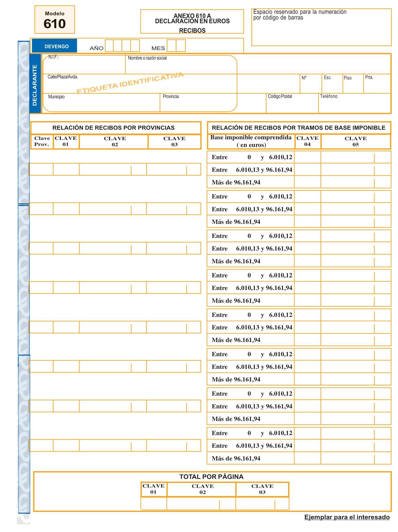Click the CLAVE 04 column header
The image size is (398, 532).
coord(308,141)
